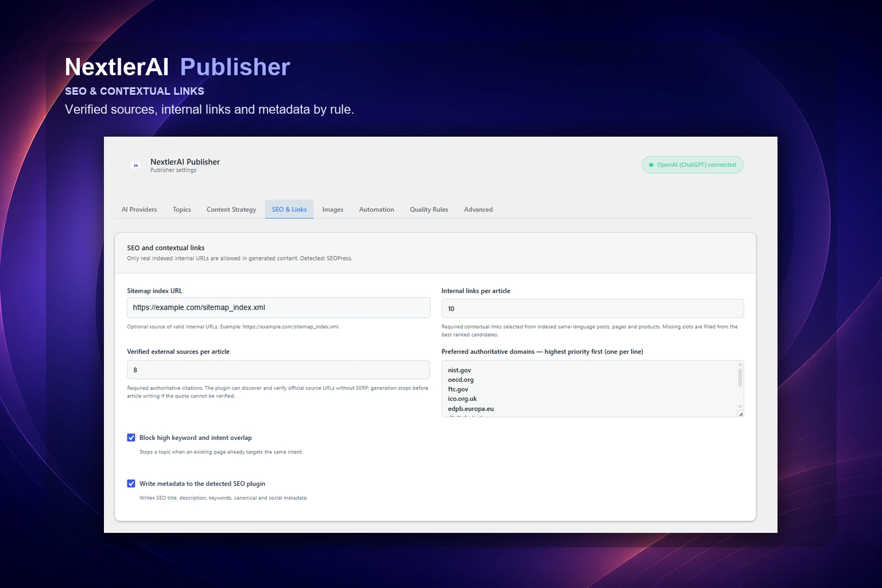Screen dimensions: 882x588
Task: Focus the Sitemap index URL field
Action: click(278, 308)
